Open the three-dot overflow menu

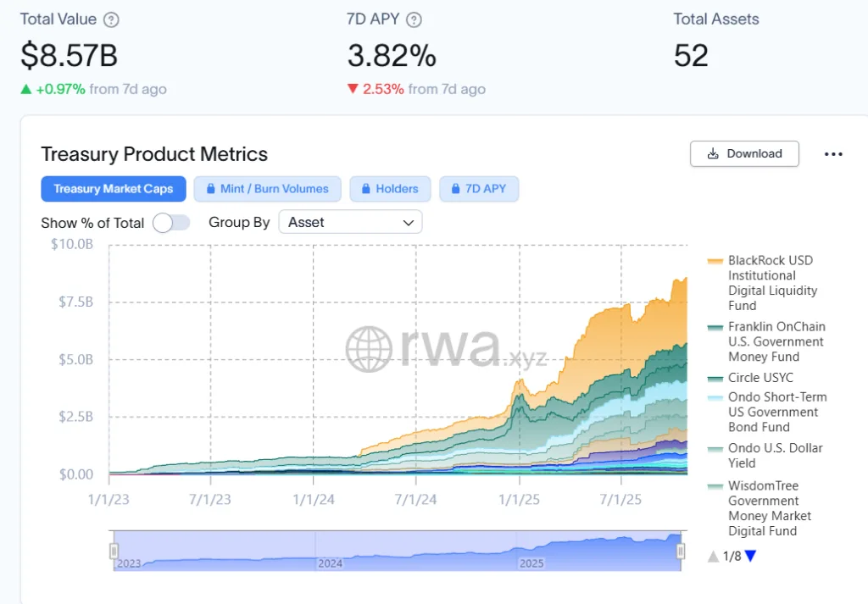point(833,153)
